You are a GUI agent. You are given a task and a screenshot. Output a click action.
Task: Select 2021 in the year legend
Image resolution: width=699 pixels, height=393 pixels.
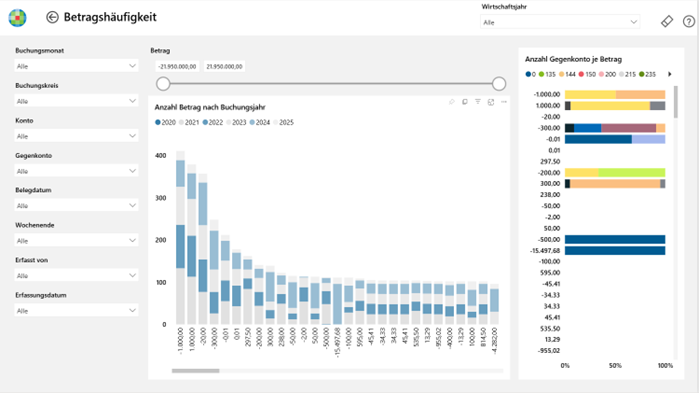189,123
